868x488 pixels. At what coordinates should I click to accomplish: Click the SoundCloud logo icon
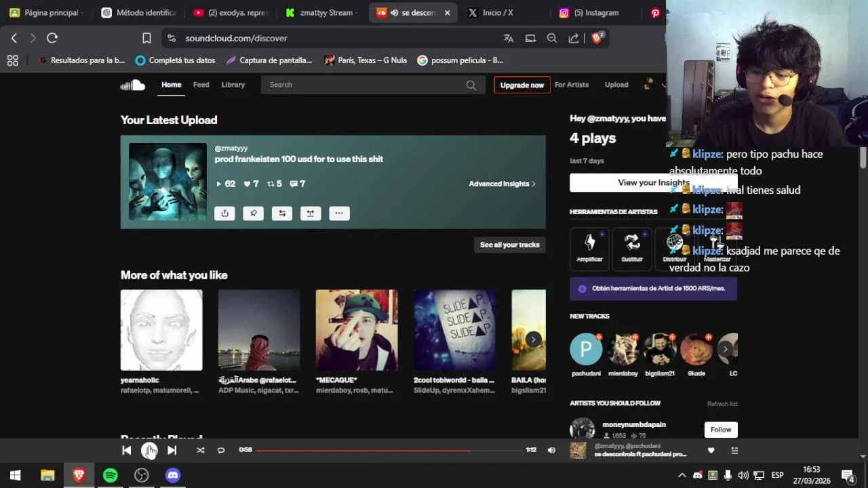133,85
